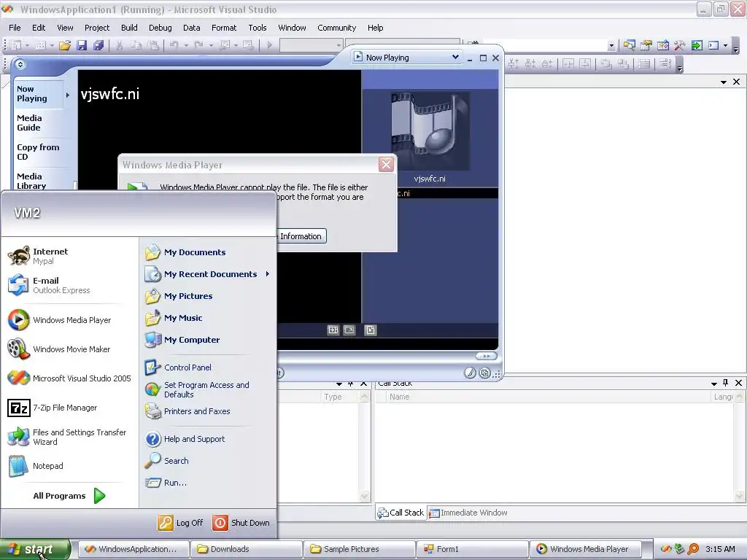747x560 pixels.
Task: Expand Now Playing options arrow in sidebar
Action: point(68,95)
